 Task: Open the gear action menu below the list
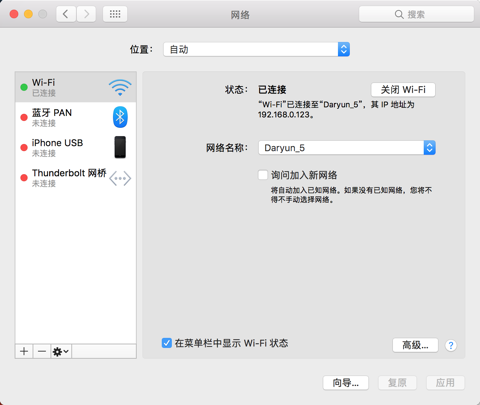click(x=61, y=351)
